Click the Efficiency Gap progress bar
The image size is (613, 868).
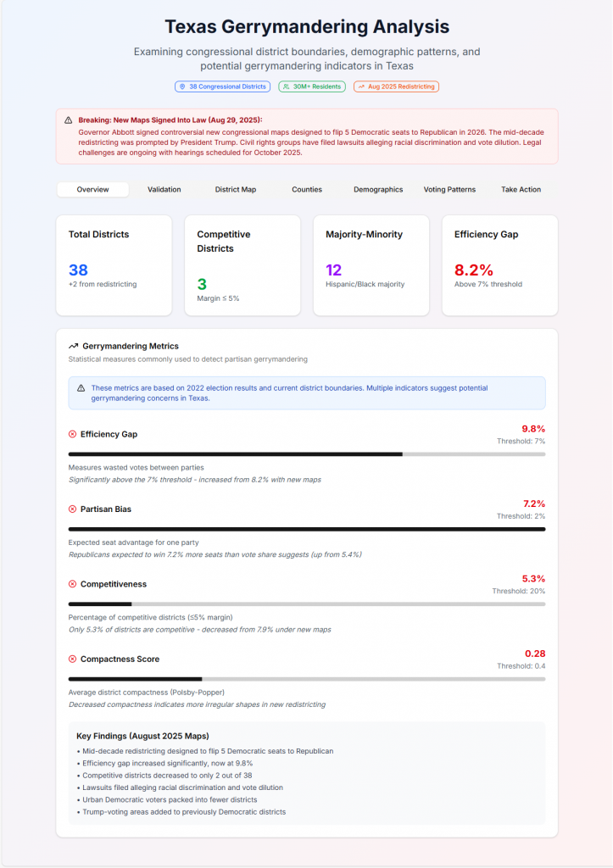[306, 454]
